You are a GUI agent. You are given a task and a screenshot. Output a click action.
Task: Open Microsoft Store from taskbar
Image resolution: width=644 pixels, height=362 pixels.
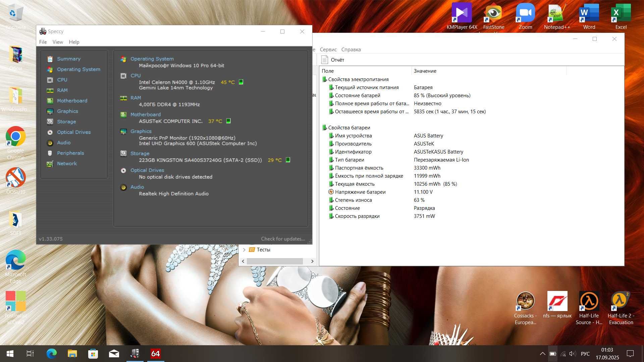[93, 354]
